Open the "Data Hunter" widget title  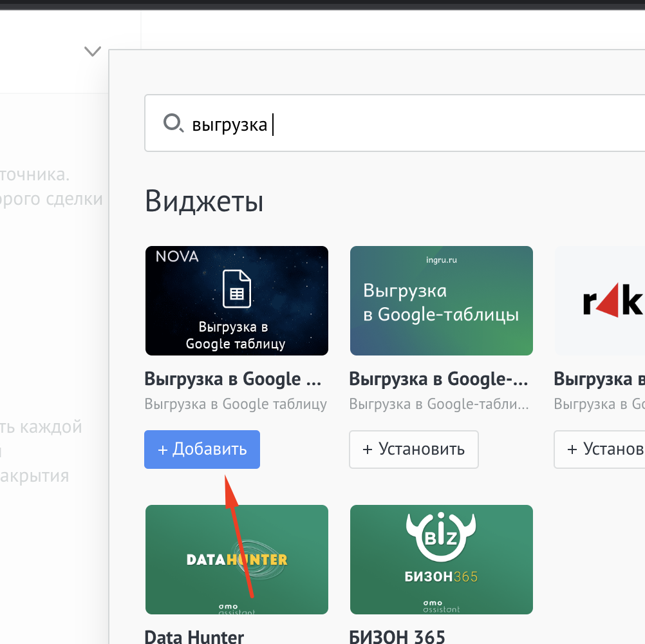click(x=194, y=637)
